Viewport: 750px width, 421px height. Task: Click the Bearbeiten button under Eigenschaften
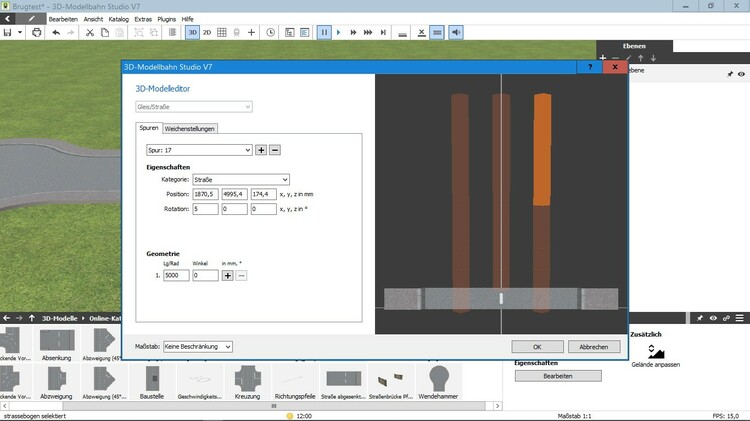click(x=558, y=376)
